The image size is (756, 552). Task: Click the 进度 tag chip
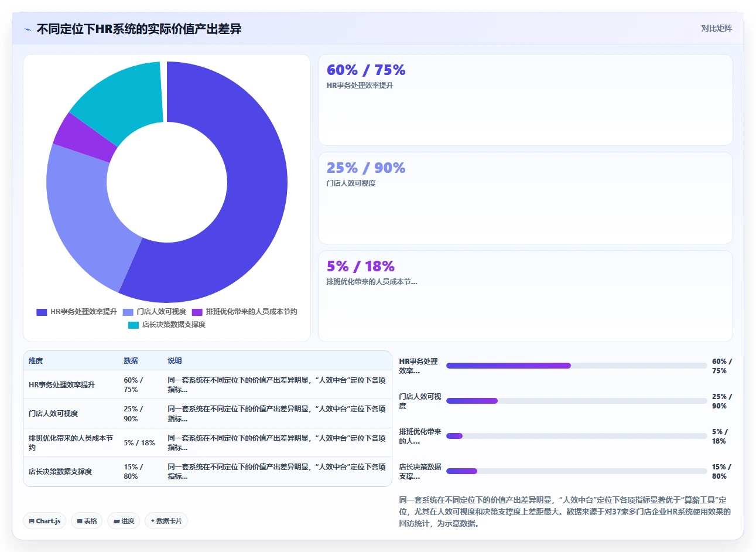124,521
